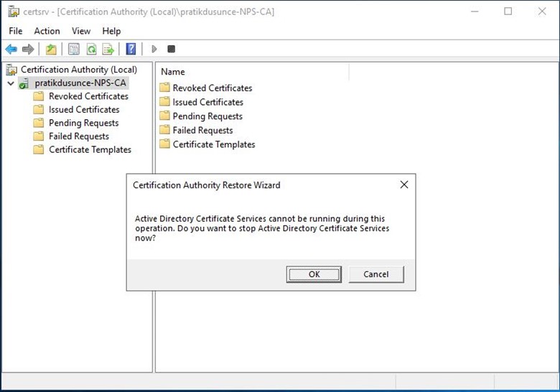Confirm stopping services with OK
The image size is (560, 392).
tap(314, 274)
